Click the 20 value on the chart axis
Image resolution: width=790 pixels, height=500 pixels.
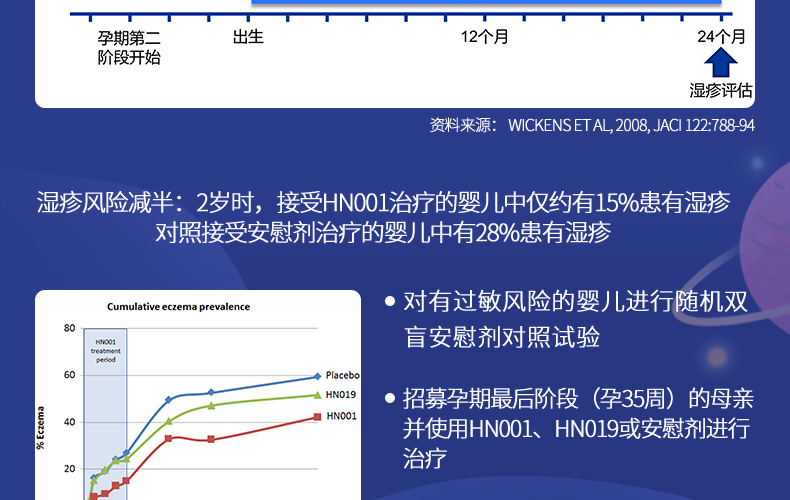(70, 469)
